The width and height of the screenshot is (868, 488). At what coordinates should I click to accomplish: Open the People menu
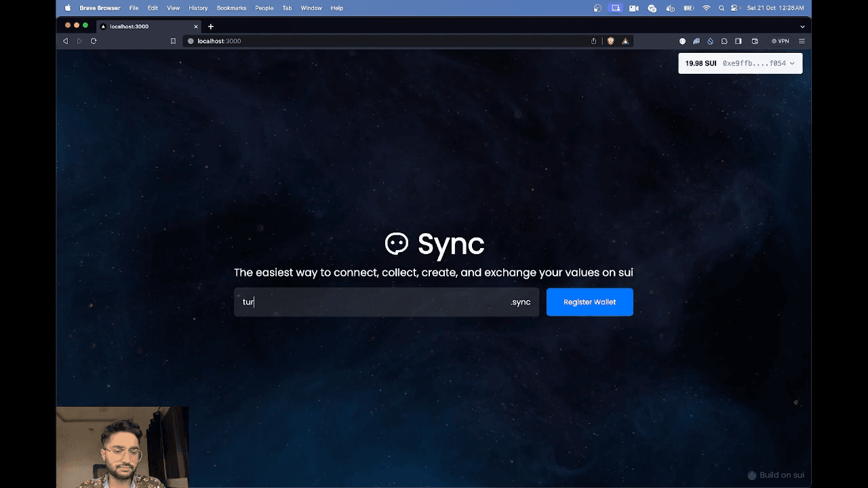point(264,8)
